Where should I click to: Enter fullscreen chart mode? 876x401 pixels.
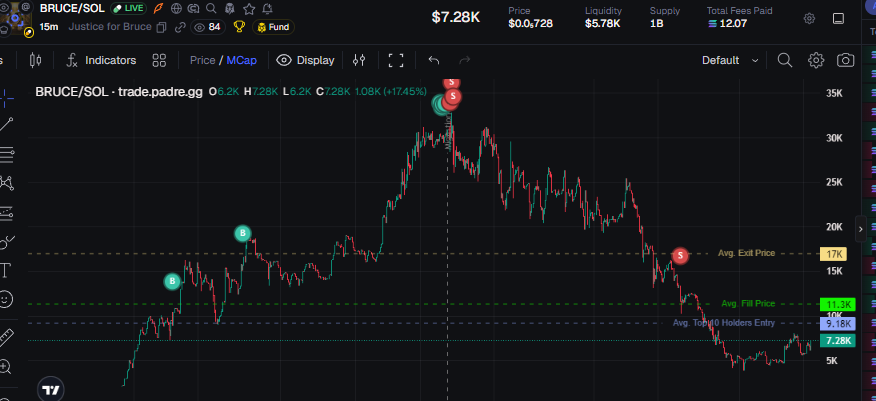click(x=396, y=60)
